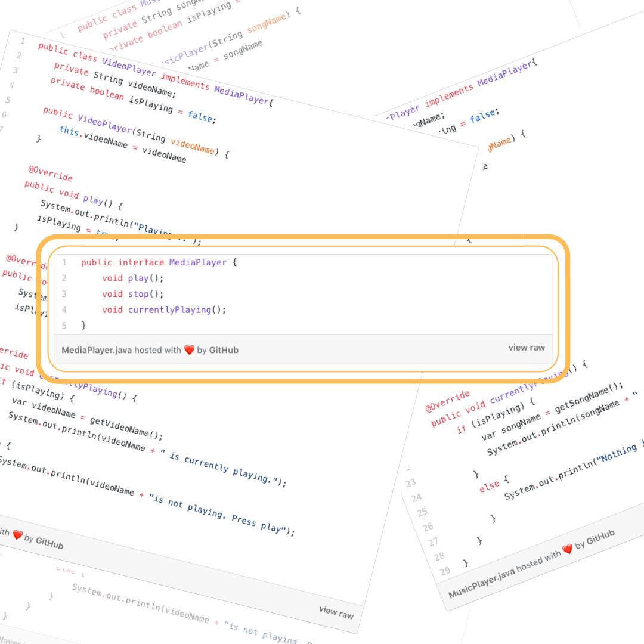This screenshot has height=644, width=644.
Task: Click 'view raw' in the MediaPlayer.java gist
Action: pyautogui.click(x=527, y=348)
